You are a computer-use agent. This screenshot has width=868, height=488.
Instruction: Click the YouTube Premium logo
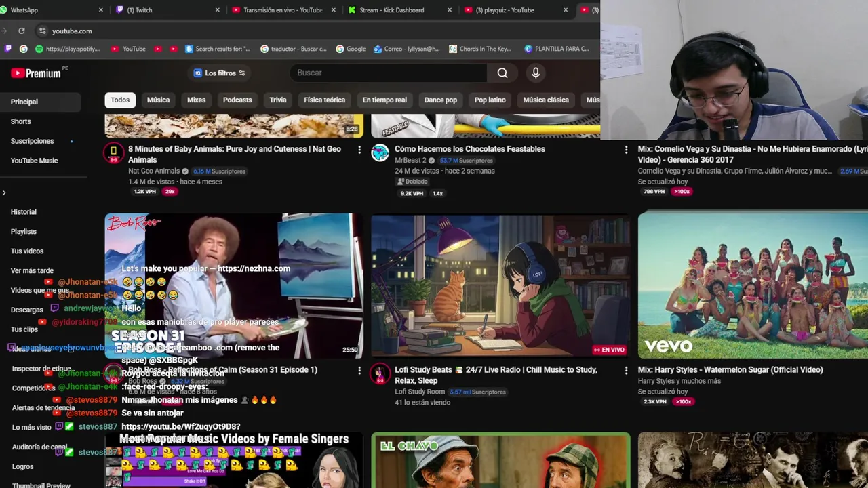pyautogui.click(x=36, y=73)
